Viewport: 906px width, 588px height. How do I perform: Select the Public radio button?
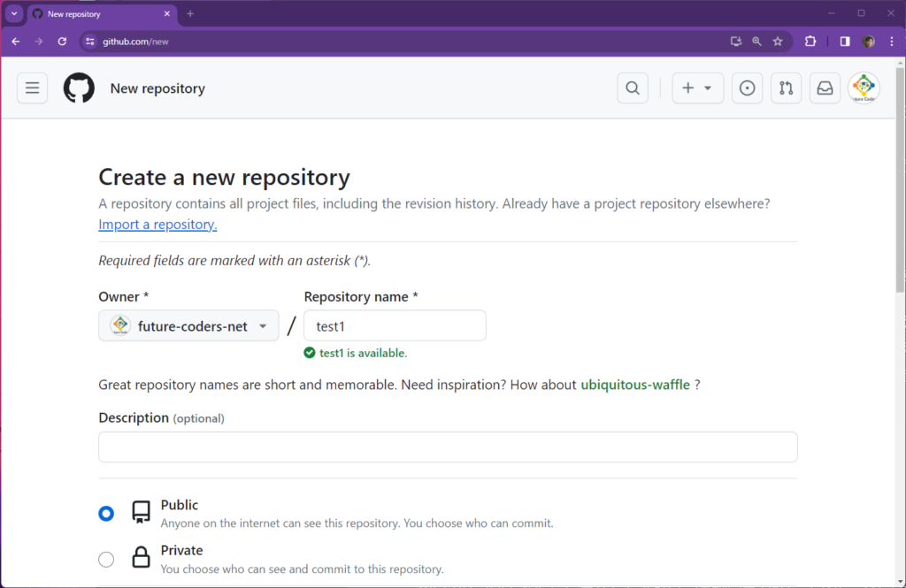pyautogui.click(x=106, y=514)
